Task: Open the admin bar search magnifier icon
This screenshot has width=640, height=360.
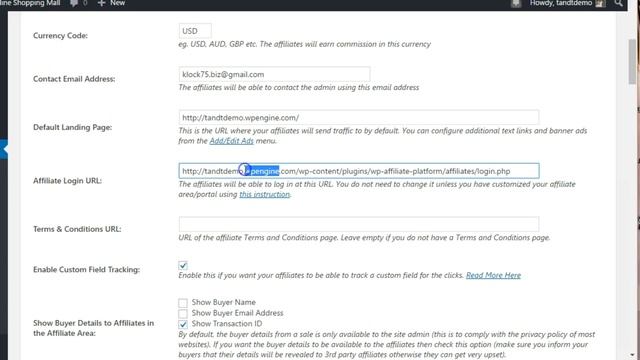Action: (618, 3)
